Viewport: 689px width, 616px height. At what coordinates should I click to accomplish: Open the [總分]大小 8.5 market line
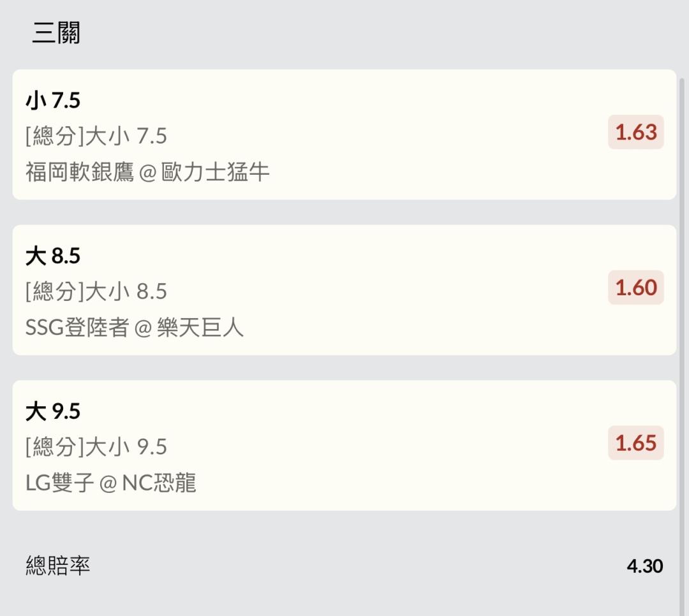(x=96, y=291)
